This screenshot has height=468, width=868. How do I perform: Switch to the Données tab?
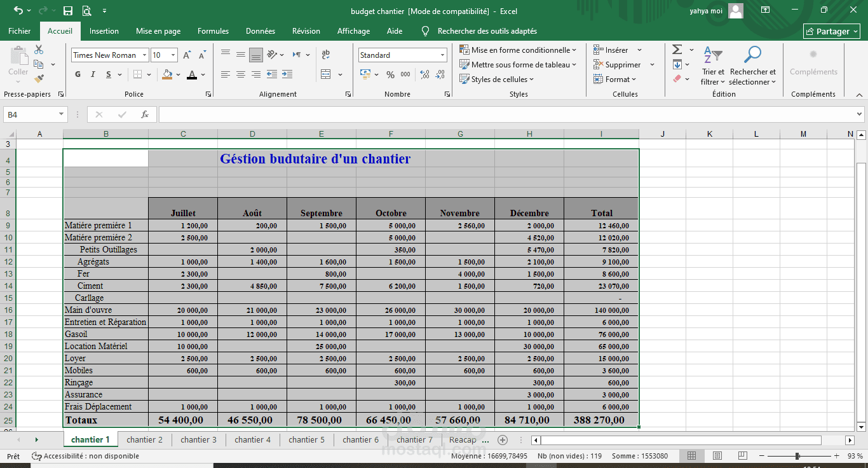(261, 31)
